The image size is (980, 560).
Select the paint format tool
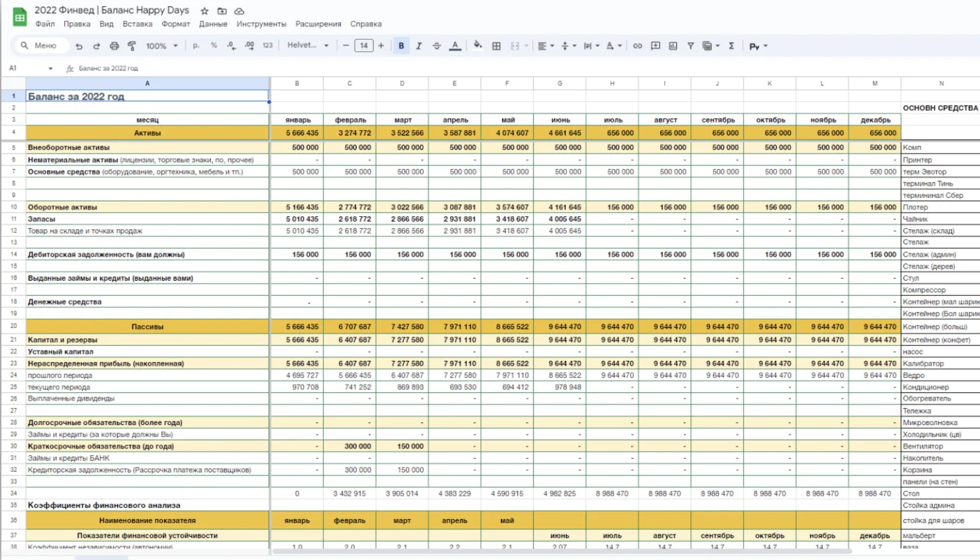132,46
